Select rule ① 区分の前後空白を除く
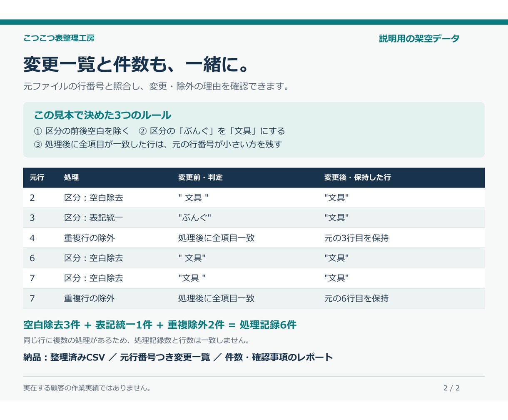This screenshot has height=420, width=508. (x=82, y=131)
